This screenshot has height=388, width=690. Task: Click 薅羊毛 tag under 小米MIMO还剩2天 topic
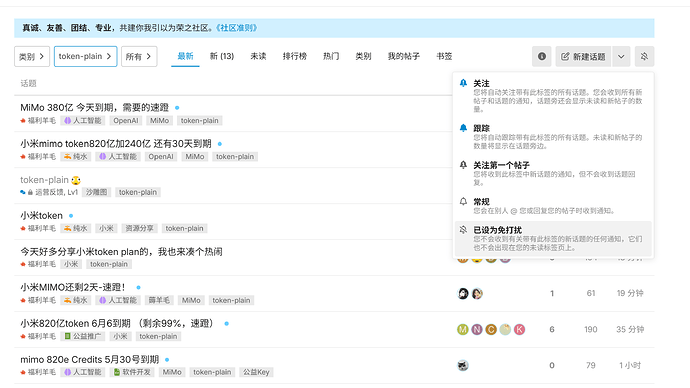tap(159, 300)
